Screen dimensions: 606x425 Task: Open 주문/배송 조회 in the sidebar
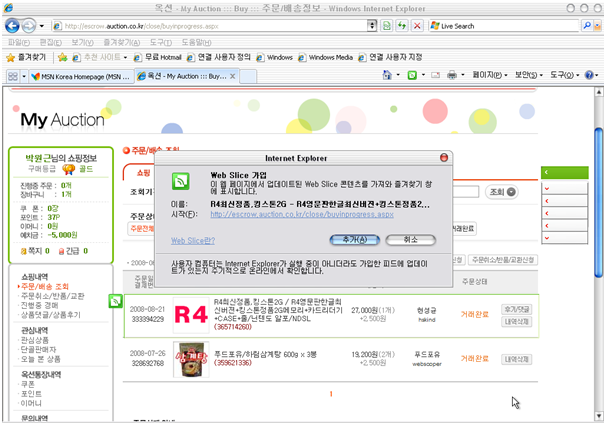45,286
